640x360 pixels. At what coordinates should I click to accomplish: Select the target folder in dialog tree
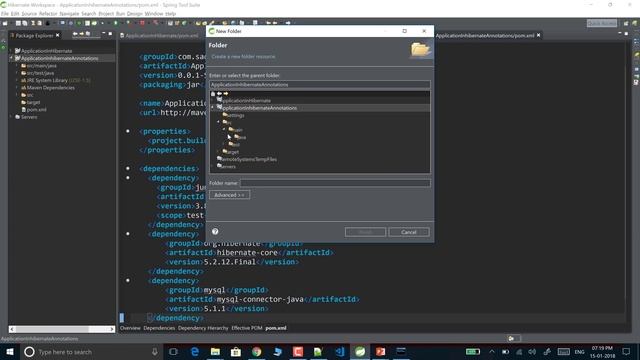click(231, 152)
